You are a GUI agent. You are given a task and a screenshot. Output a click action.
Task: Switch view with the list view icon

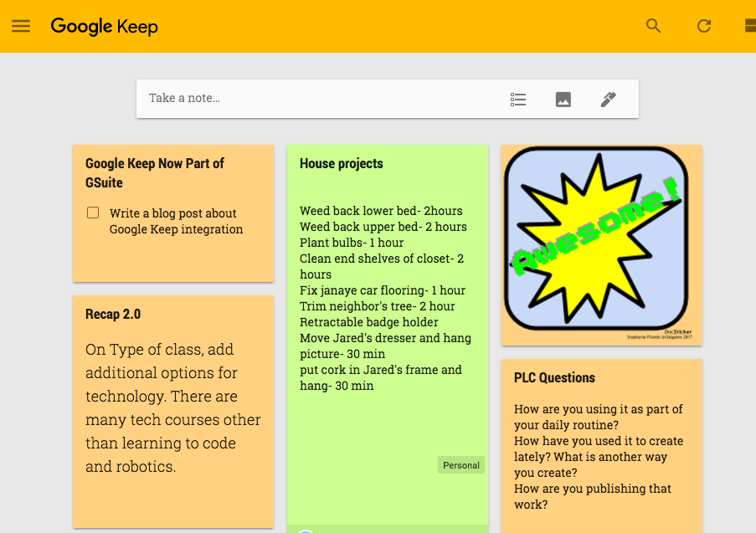(x=750, y=26)
